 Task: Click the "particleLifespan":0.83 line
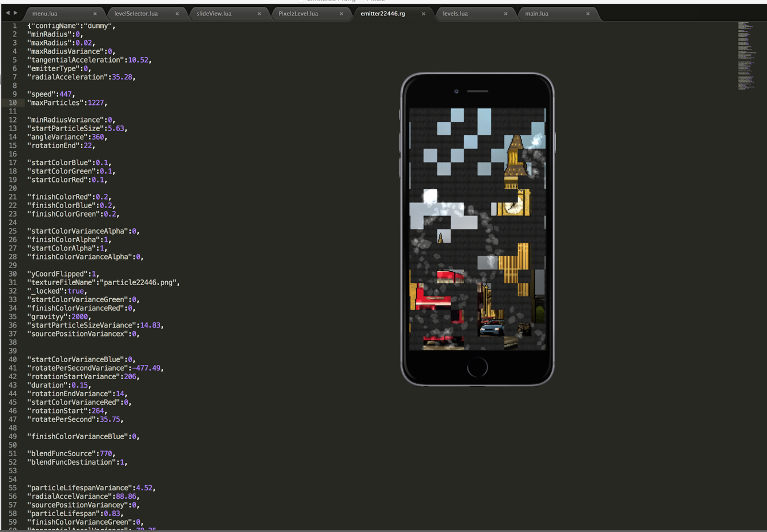[75, 513]
